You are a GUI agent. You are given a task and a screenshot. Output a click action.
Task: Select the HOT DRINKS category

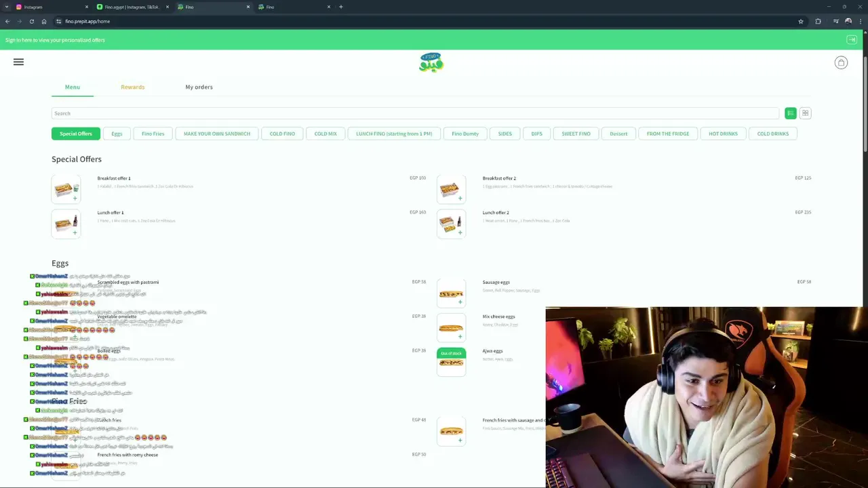click(723, 134)
